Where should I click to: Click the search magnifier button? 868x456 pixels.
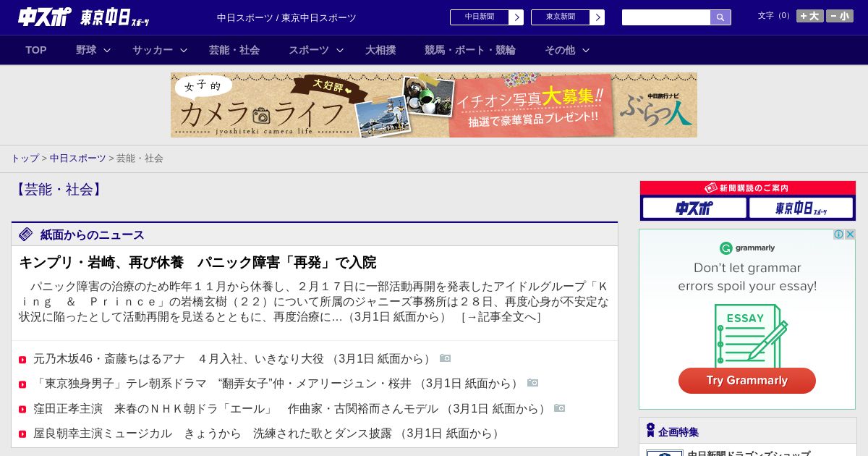point(720,17)
